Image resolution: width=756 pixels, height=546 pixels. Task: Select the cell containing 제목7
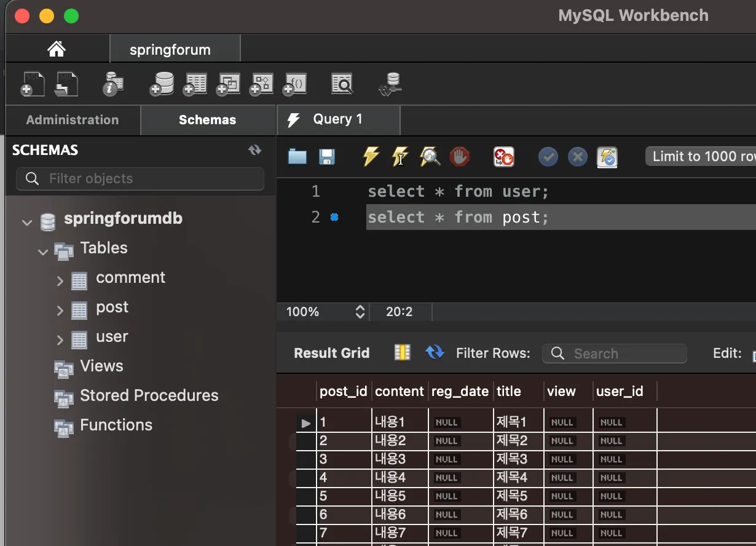tap(518, 533)
